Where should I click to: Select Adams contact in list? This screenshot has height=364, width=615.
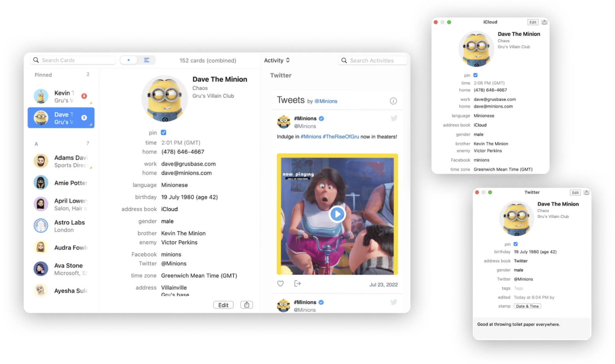tap(61, 161)
